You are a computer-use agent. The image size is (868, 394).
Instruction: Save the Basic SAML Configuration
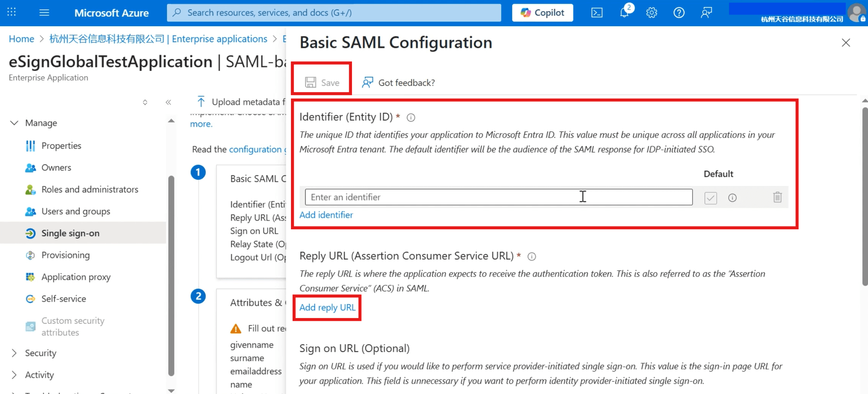[322, 82]
